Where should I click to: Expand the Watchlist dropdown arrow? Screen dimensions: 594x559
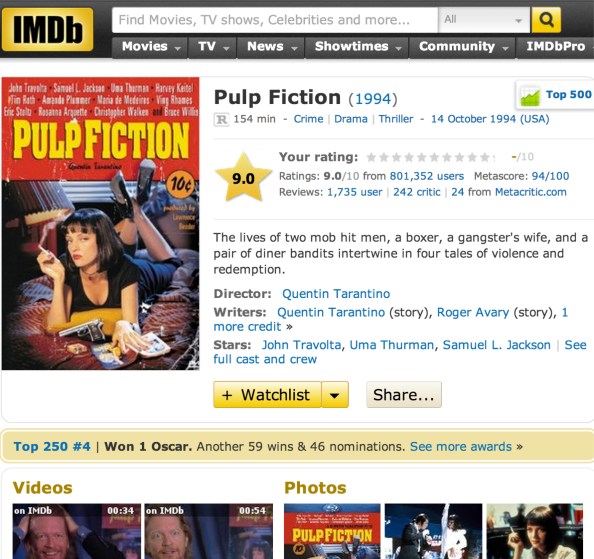[335, 395]
